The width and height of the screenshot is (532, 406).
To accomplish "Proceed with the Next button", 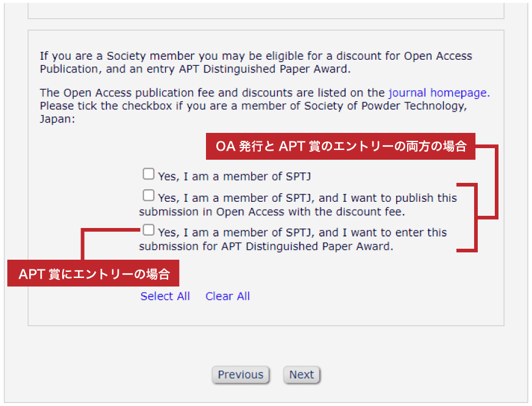I will pyautogui.click(x=302, y=375).
